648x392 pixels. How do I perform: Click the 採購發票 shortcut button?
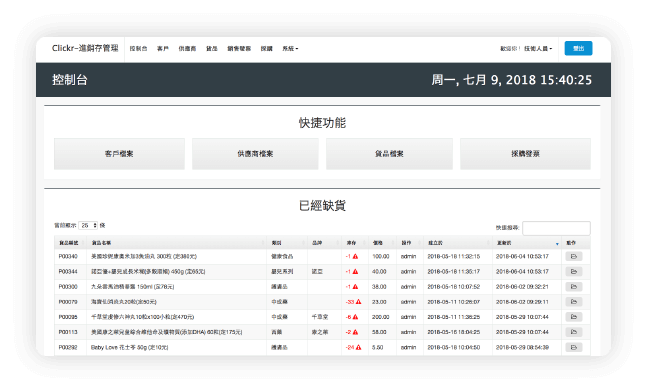(525, 154)
